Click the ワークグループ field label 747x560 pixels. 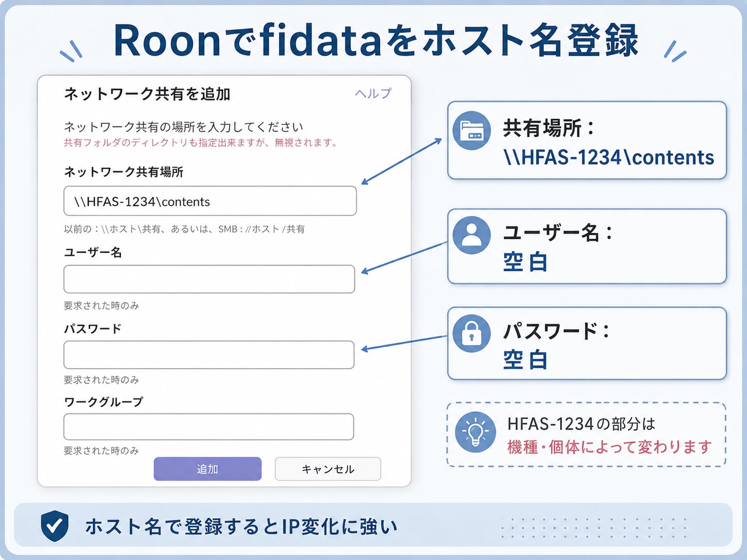coord(104,402)
